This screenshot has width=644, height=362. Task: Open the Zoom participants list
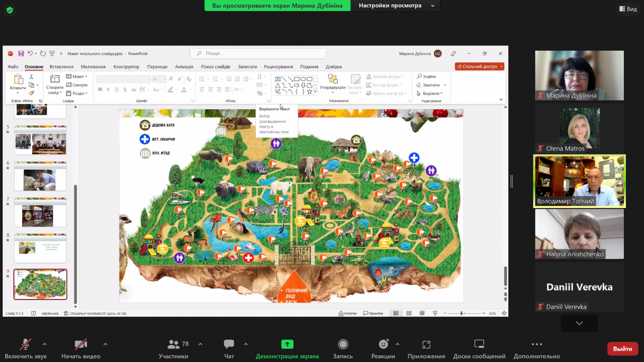pyautogui.click(x=173, y=348)
